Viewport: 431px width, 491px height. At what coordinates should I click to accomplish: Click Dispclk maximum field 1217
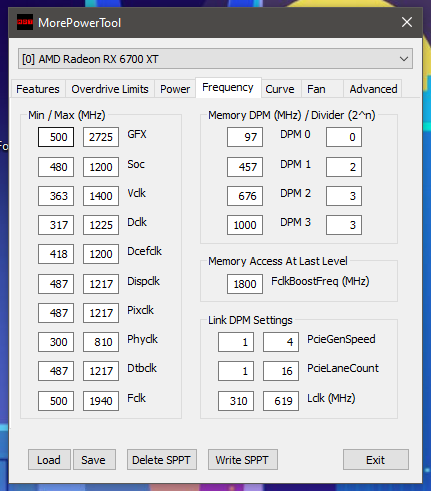(x=101, y=284)
